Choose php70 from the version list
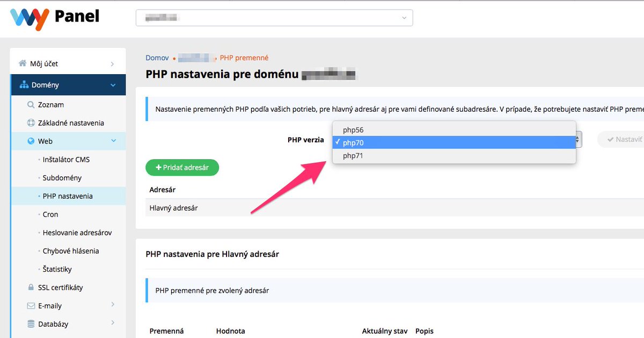644x338 pixels. tap(454, 142)
